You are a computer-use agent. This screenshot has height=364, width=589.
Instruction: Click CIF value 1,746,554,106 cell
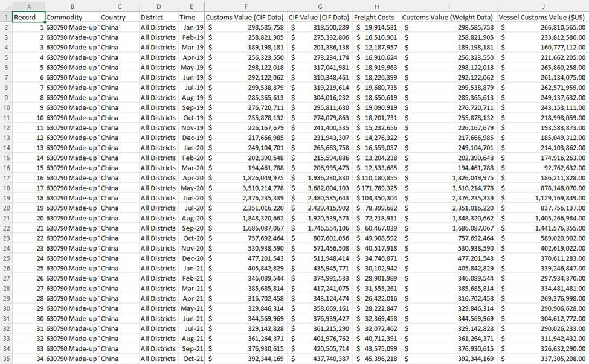[320, 228]
